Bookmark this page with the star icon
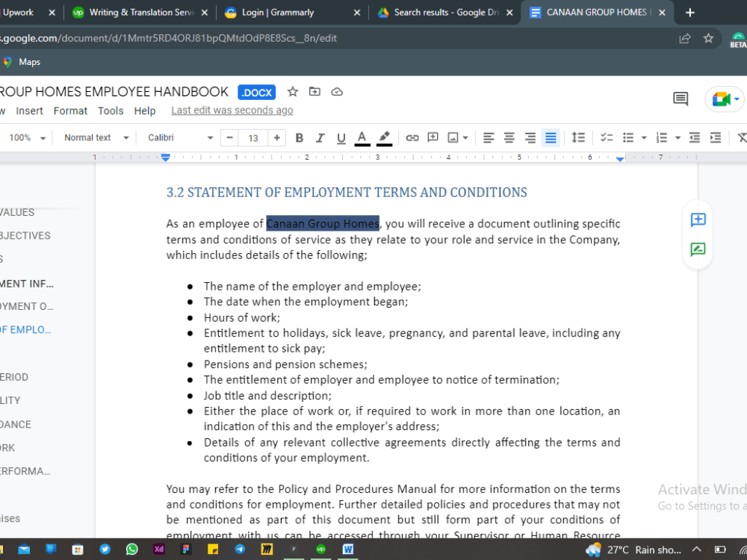The width and height of the screenshot is (747, 560). [708, 39]
